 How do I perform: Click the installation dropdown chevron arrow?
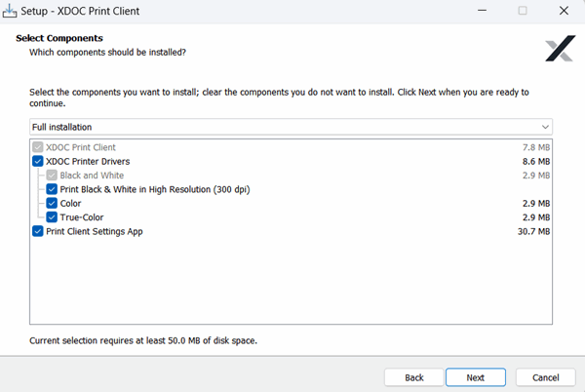[545, 127]
